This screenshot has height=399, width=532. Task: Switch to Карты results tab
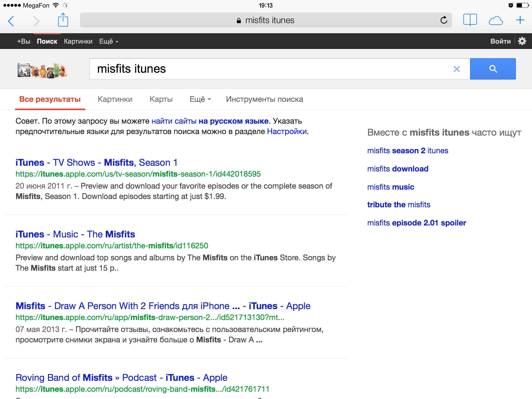point(161,99)
